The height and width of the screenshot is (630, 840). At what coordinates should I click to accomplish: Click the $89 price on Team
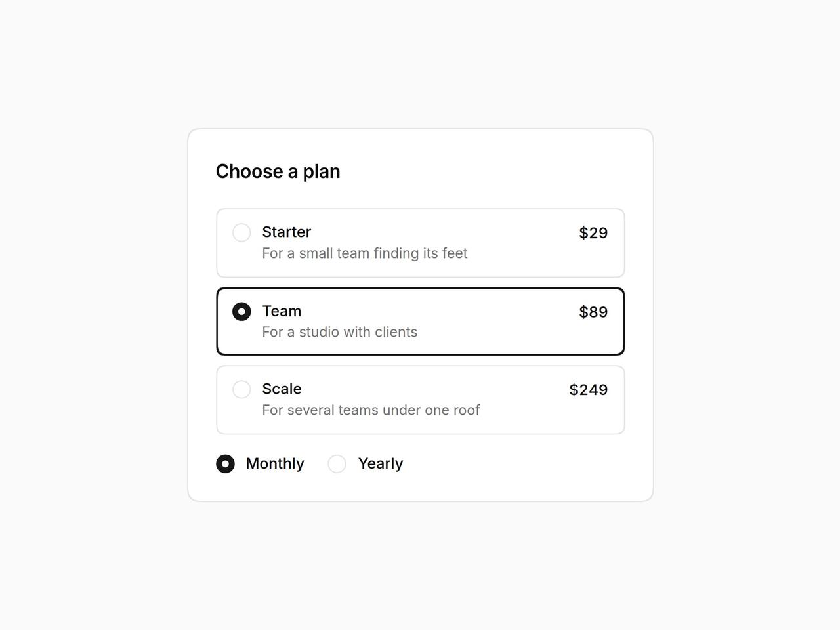(593, 312)
